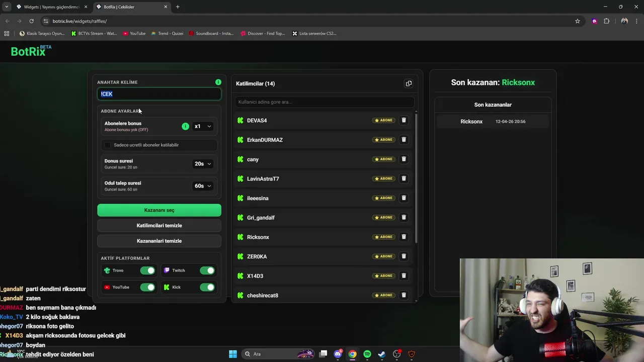Open Soundboard bookmark
Image resolution: width=644 pixels, height=362 pixels.
pos(211,34)
